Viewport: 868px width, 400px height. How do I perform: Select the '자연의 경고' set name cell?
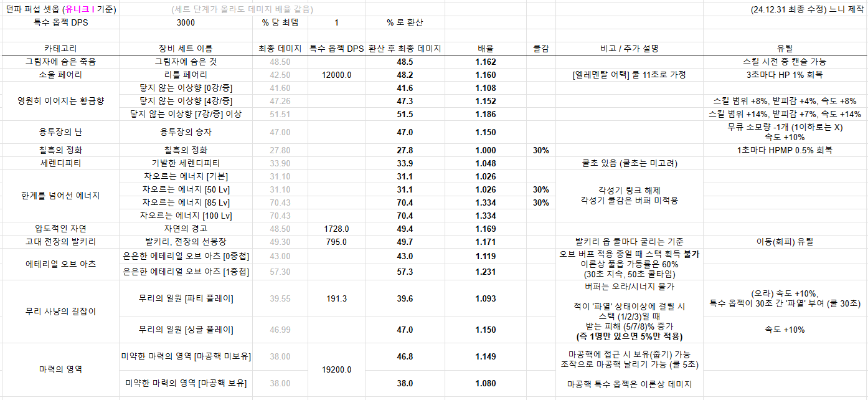click(x=186, y=229)
